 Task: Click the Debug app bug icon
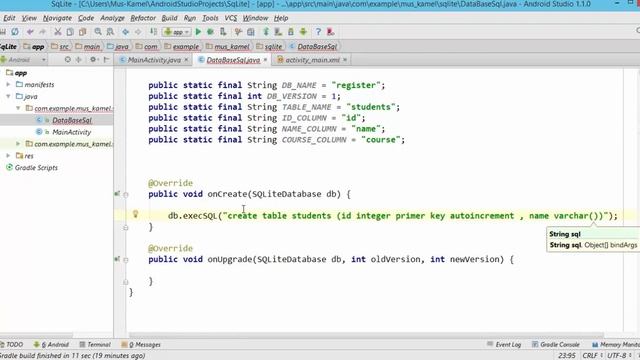[211, 32]
